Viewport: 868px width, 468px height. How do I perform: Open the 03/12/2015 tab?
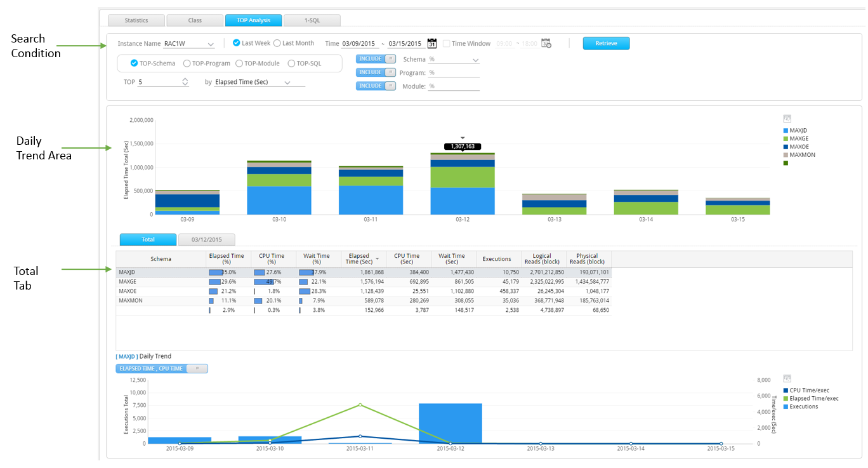pos(206,239)
